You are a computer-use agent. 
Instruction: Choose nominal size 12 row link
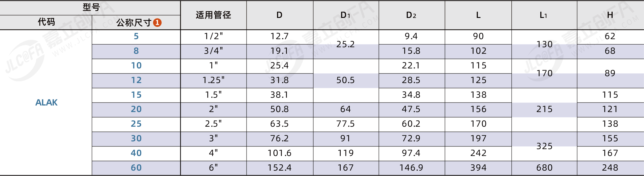pyautogui.click(x=136, y=80)
